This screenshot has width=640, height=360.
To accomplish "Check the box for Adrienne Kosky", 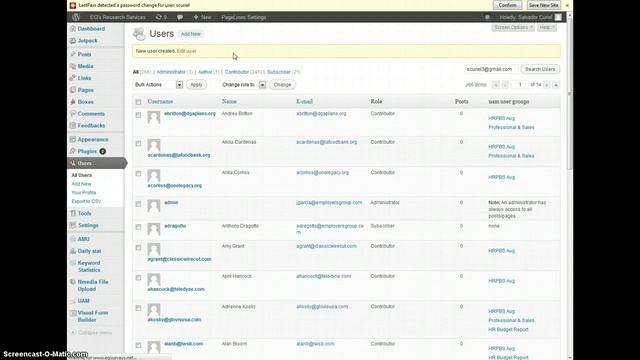I will pos(138,308).
